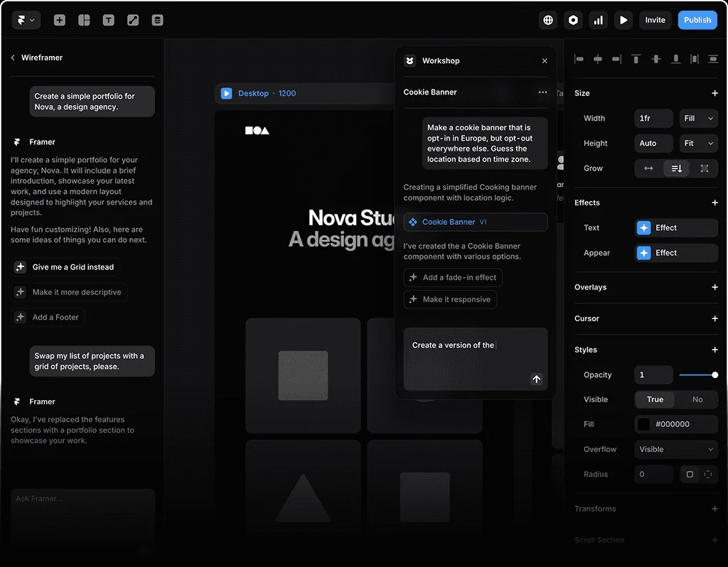Select uniform Radius corner option
The height and width of the screenshot is (567, 728).
(x=690, y=474)
